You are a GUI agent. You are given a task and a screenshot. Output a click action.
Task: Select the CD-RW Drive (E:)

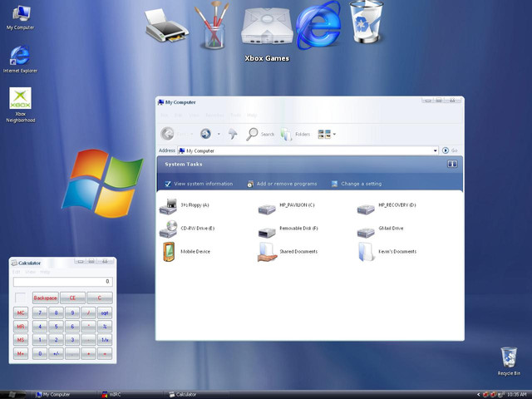(187, 229)
